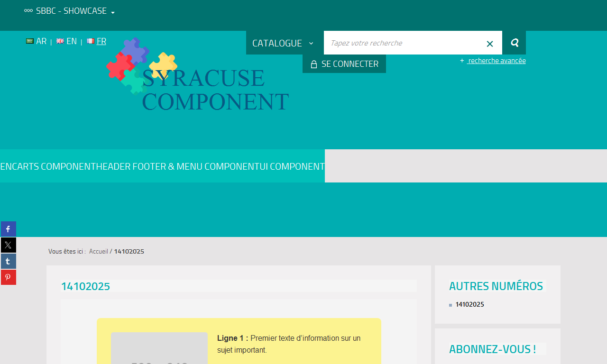Go to Accueil breadcrumb link
607x364 pixels.
99,251
